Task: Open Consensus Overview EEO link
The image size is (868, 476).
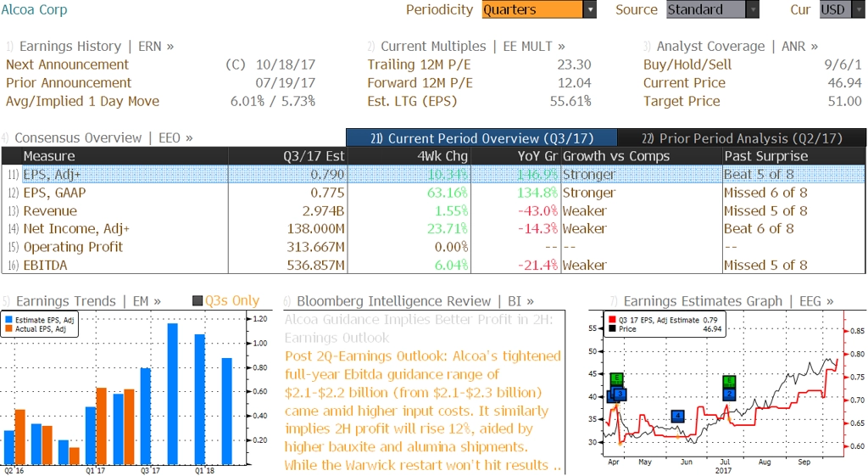Action: (103, 138)
